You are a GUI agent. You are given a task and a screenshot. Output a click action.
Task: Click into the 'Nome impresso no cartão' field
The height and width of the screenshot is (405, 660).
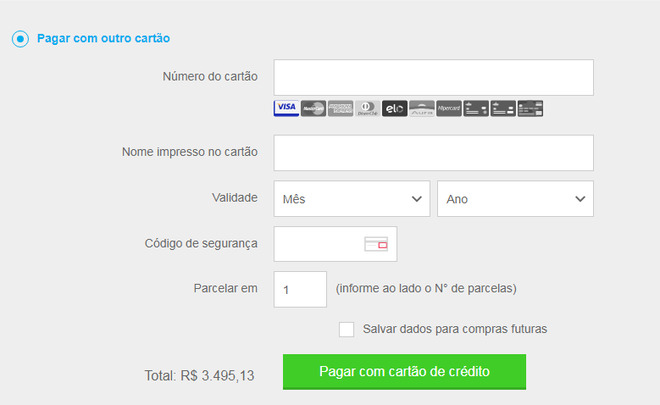click(x=433, y=153)
